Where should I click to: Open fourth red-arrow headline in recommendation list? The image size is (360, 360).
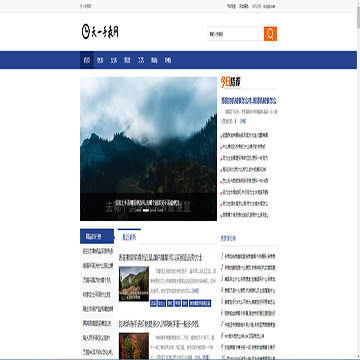[244, 169]
